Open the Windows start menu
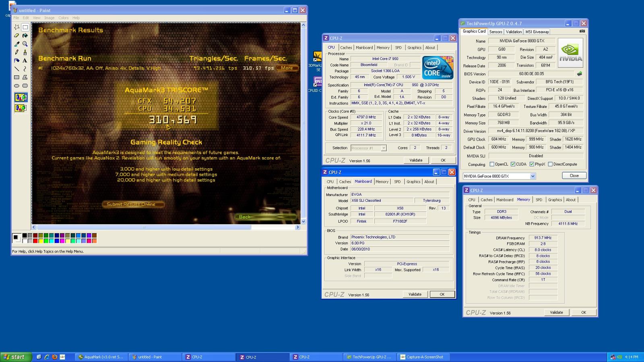The width and height of the screenshot is (644, 362). [16, 357]
